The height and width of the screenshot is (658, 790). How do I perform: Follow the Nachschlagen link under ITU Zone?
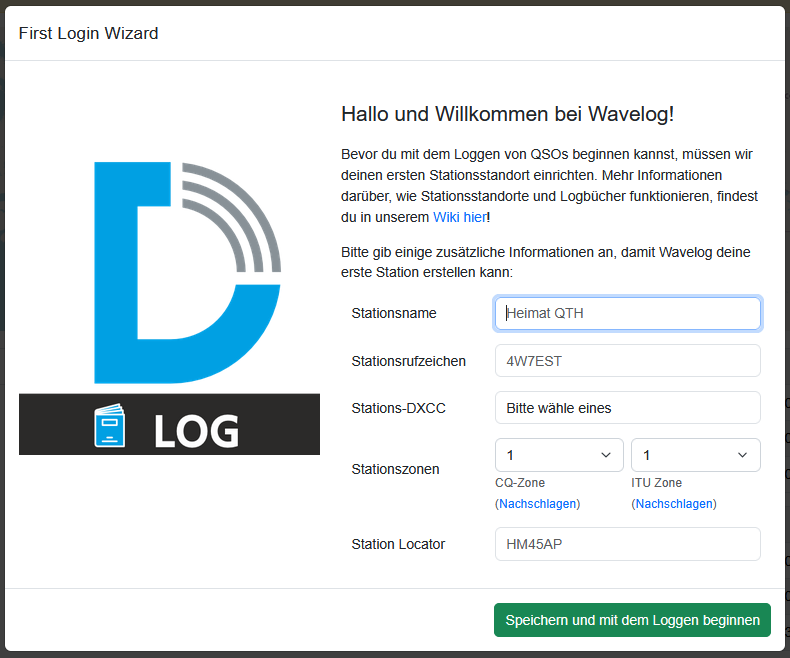point(674,504)
